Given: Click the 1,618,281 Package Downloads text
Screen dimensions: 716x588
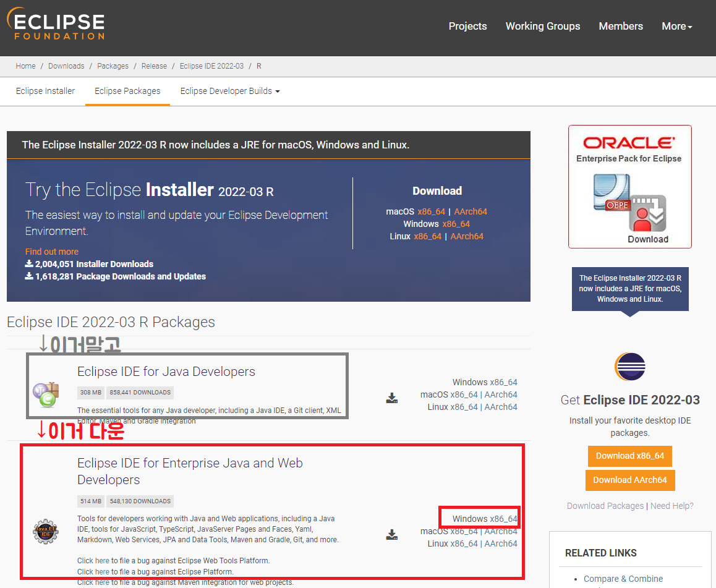Looking at the screenshot, I should tap(121, 276).
